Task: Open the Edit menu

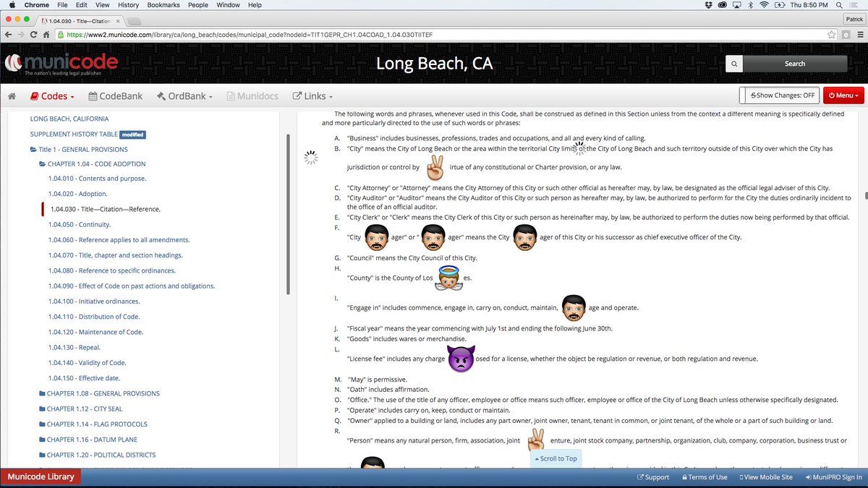Action: pyautogui.click(x=82, y=5)
